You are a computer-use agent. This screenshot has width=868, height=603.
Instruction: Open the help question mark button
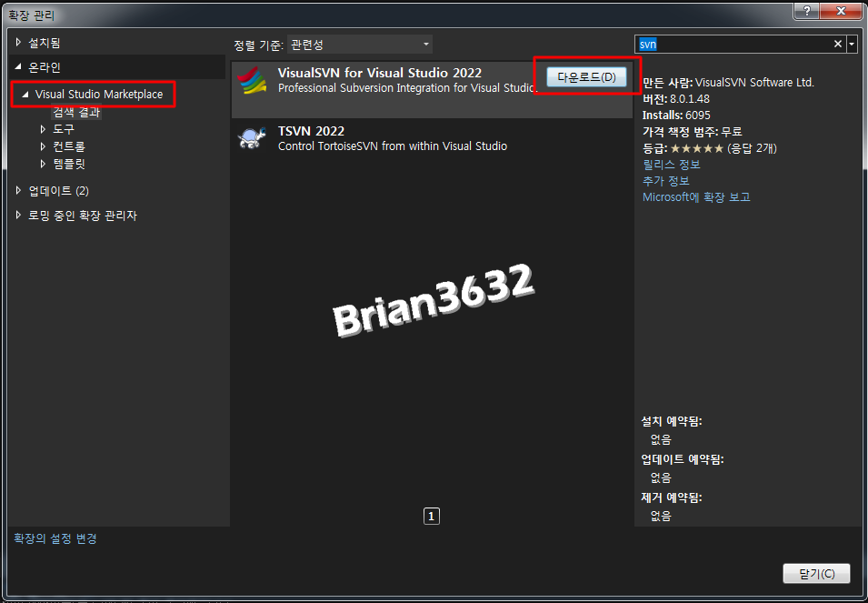[x=808, y=11]
